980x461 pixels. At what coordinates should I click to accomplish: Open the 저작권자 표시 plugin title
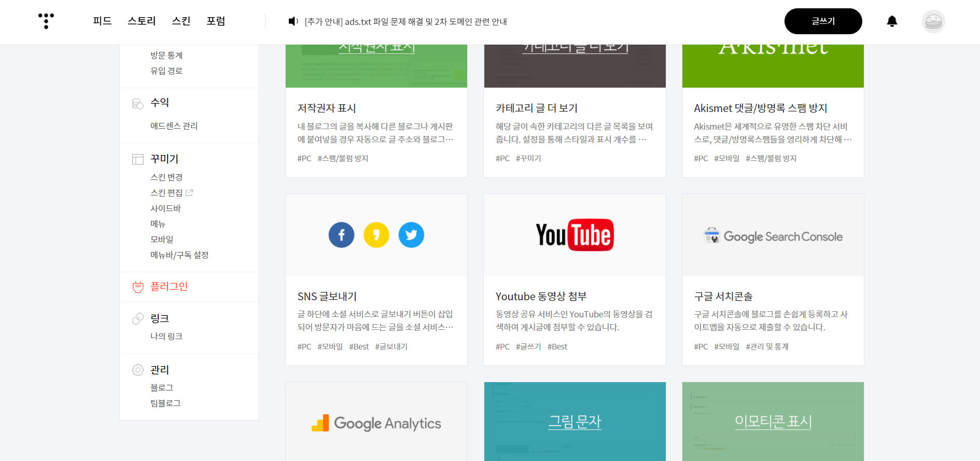(327, 108)
